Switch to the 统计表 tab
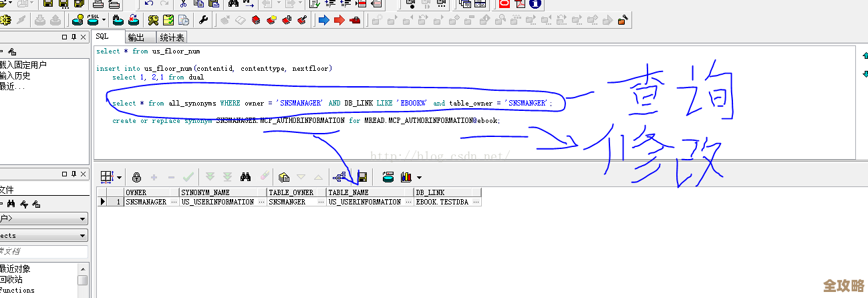This screenshot has height=298, width=868. [172, 37]
